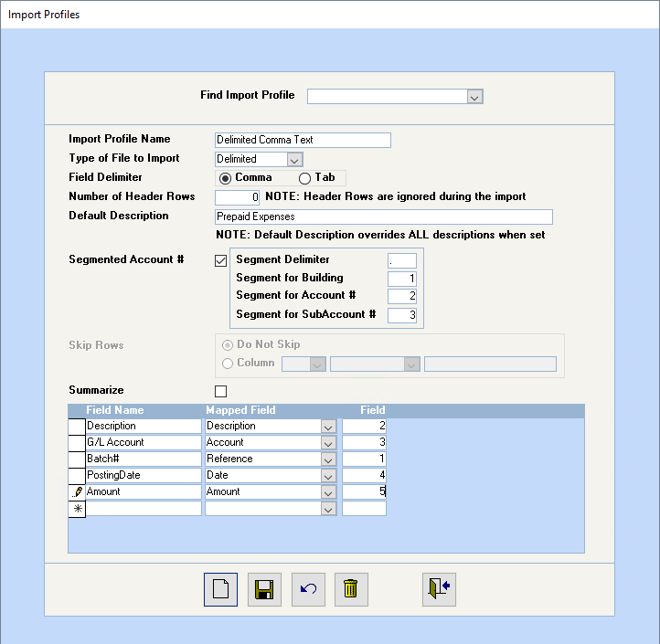Open the first Skip Rows column dropdown
Screen dimensions: 660x644
(318, 364)
